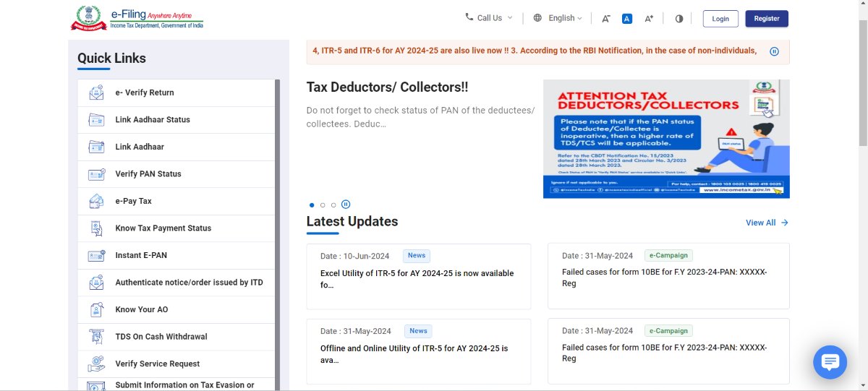The image size is (868, 391).
Task: Increase font size with A+ icon
Action: [x=649, y=19]
